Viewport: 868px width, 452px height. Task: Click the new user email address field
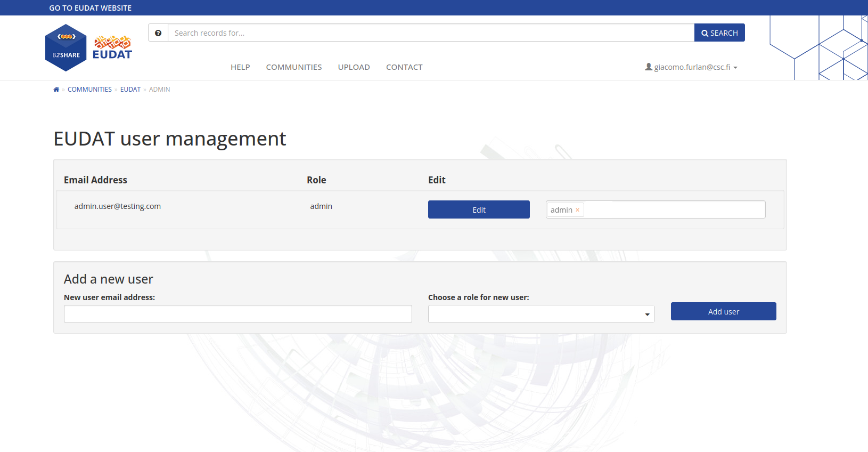(x=238, y=314)
